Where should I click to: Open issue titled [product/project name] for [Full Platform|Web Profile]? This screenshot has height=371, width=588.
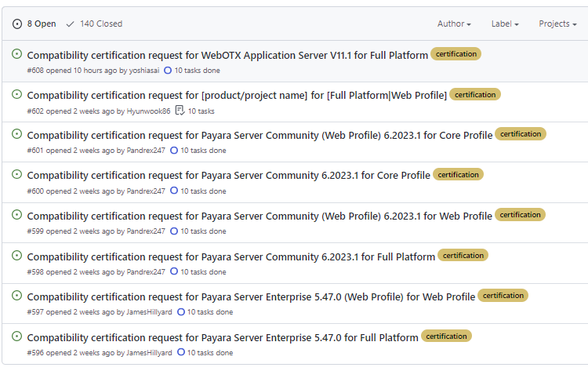(x=237, y=95)
